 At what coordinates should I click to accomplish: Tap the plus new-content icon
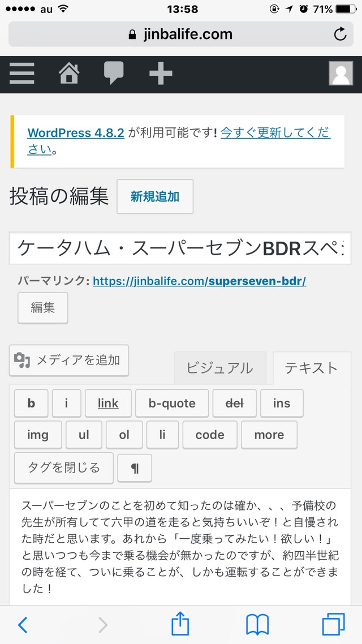pyautogui.click(x=161, y=74)
